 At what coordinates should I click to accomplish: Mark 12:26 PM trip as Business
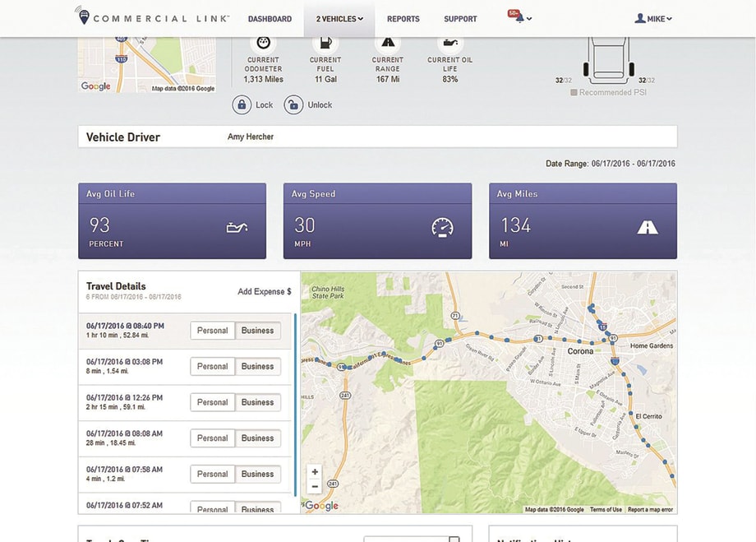[257, 402]
